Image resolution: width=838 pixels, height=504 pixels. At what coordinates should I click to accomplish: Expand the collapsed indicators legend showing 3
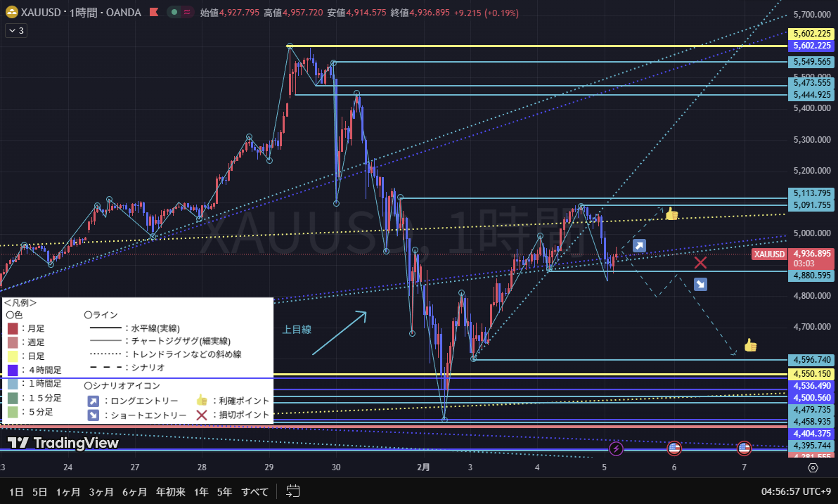[15, 30]
